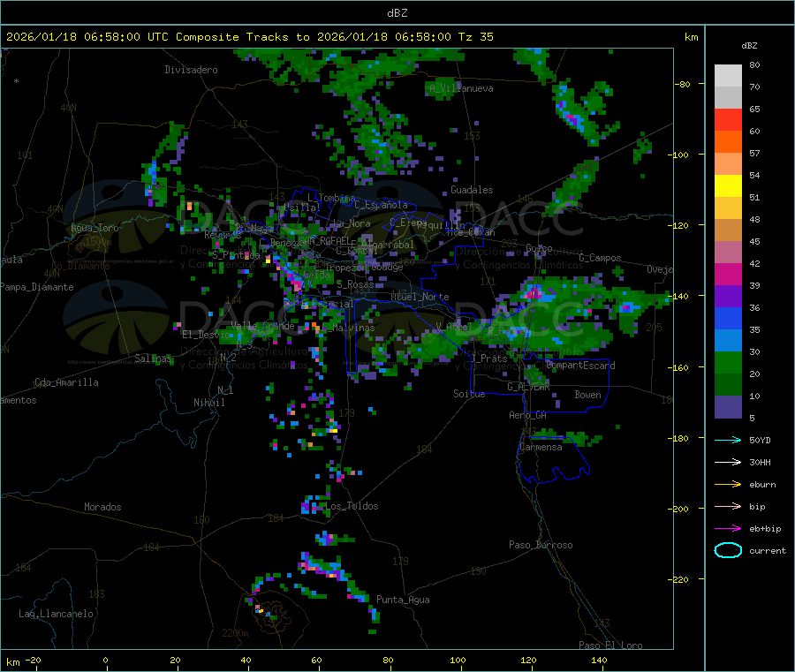Viewport: 795px width, 672px height.
Task: Click the Los_Toldos label
Action: (352, 506)
